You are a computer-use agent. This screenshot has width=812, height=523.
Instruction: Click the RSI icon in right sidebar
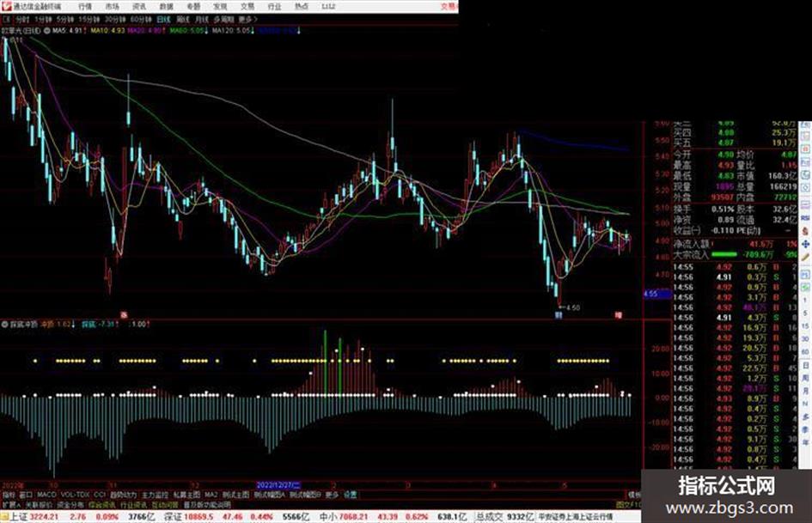(805, 218)
